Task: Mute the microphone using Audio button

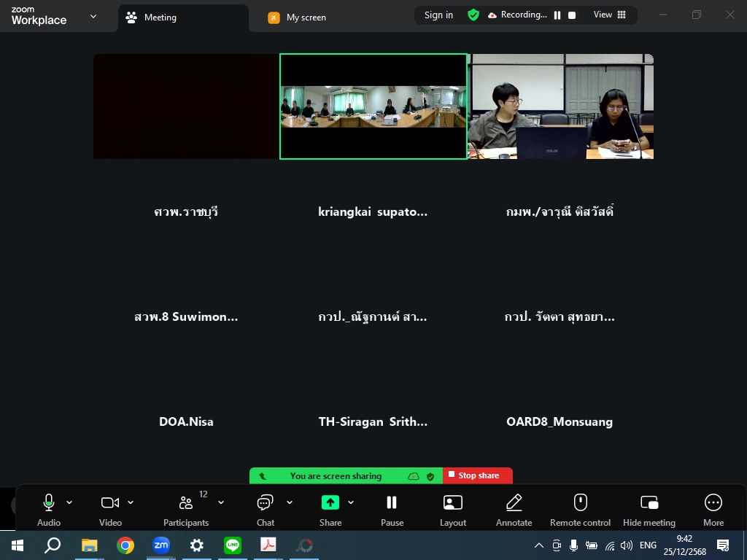Action: click(x=49, y=503)
